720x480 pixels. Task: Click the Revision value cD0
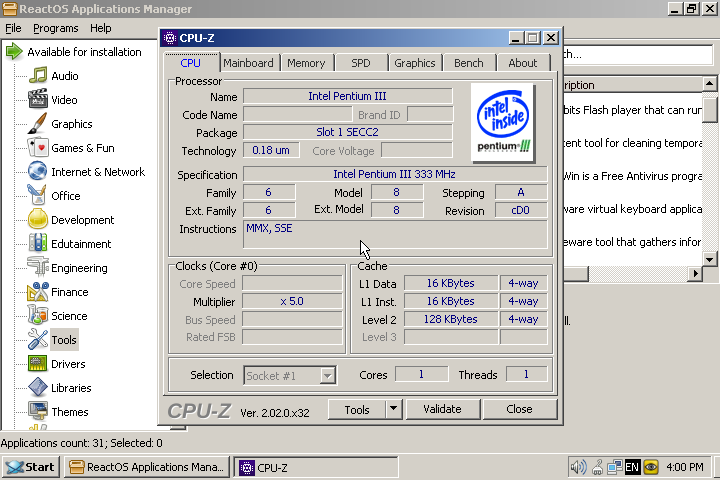point(521,210)
